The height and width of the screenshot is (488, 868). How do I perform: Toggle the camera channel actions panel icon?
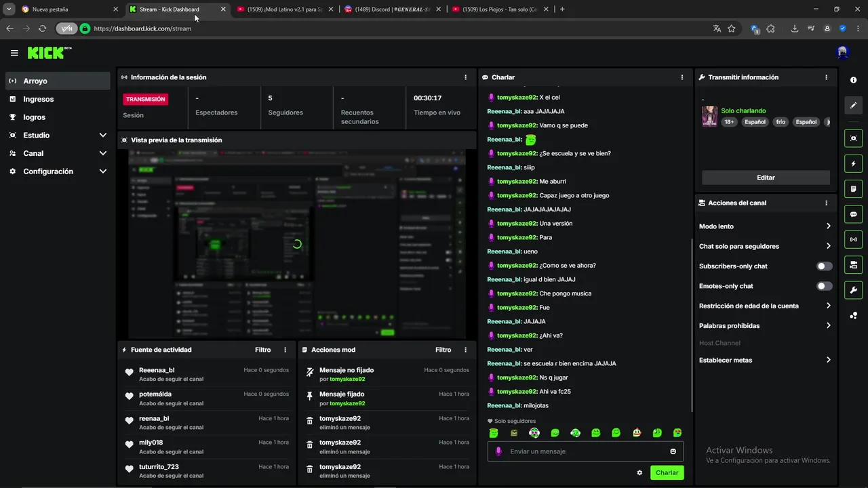click(x=853, y=264)
